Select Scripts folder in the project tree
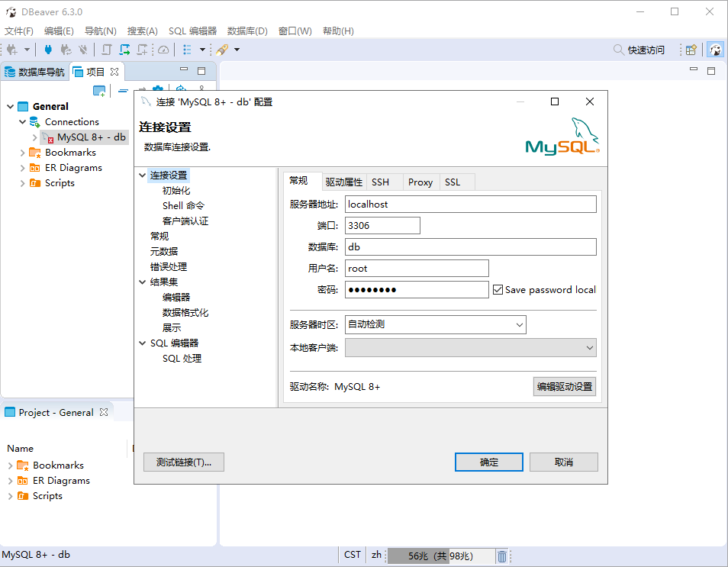 point(60,183)
